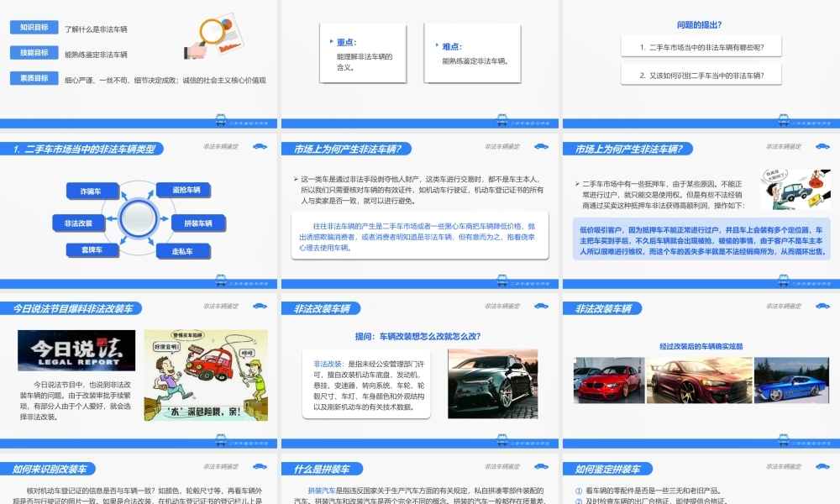
Task: Click the 拼装车辆 diagram node
Action: click(x=199, y=223)
